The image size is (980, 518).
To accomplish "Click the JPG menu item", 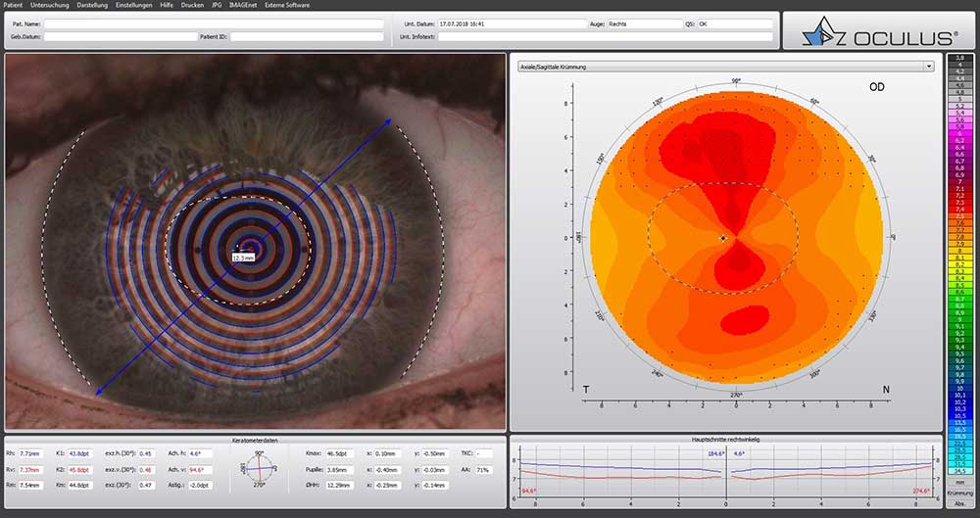I will [217, 4].
